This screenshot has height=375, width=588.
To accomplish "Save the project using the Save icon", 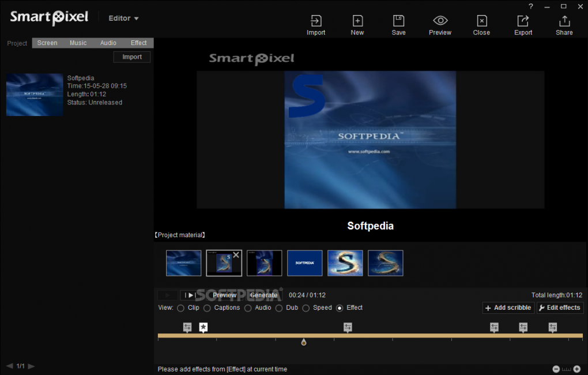I will pos(398,25).
